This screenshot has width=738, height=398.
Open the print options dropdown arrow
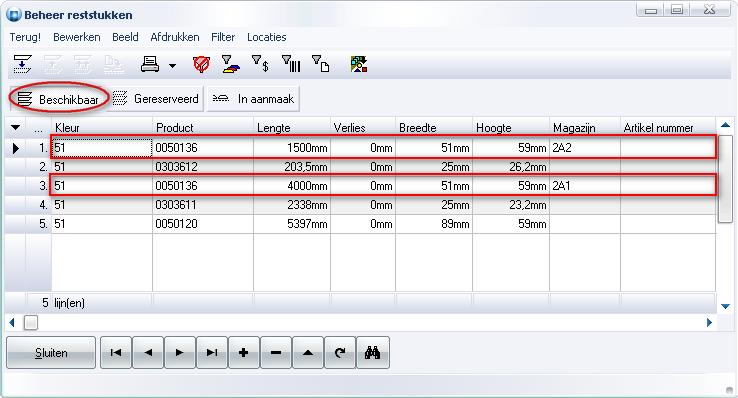coord(173,66)
